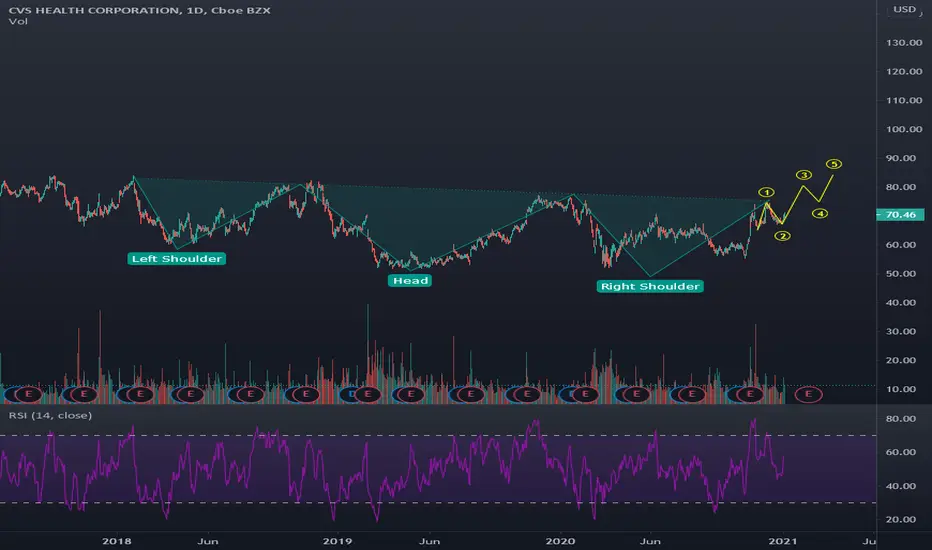Screen dimensions: 932x550
Task: Click the 100.00 price scale label
Action: point(904,129)
